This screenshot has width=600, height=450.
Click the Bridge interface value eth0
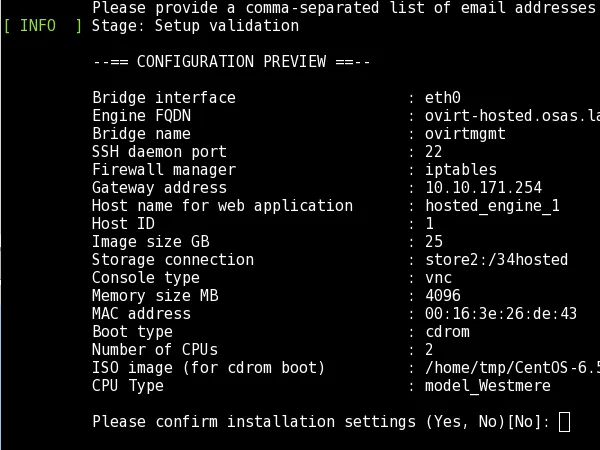pyautogui.click(x=442, y=98)
